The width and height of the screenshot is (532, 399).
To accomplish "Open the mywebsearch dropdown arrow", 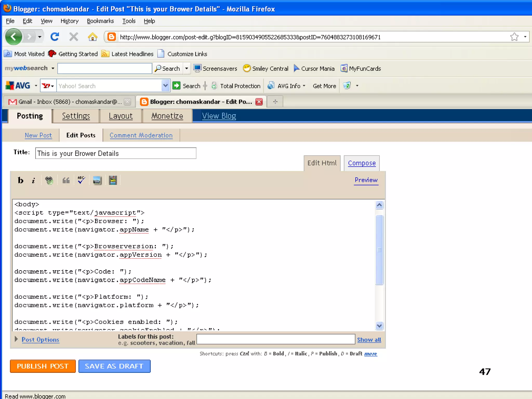I will 53,68.
